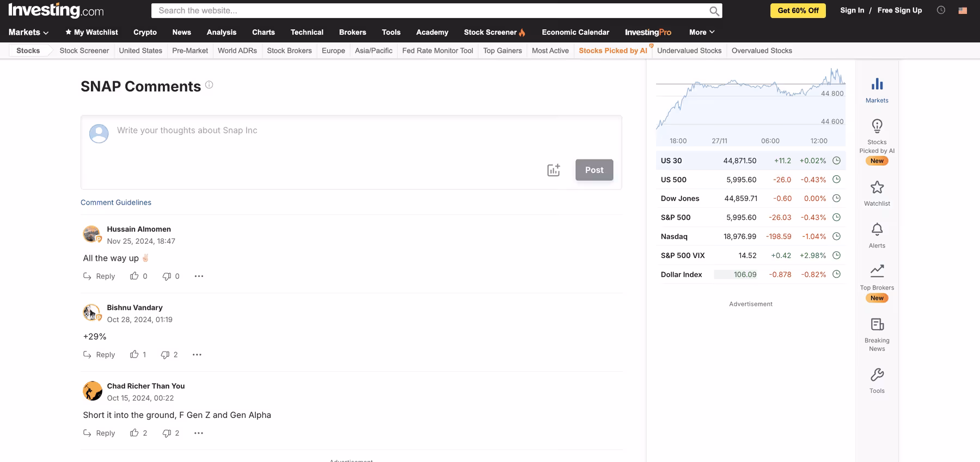Click the US 30 price chart
980x462 pixels.
coord(750,101)
